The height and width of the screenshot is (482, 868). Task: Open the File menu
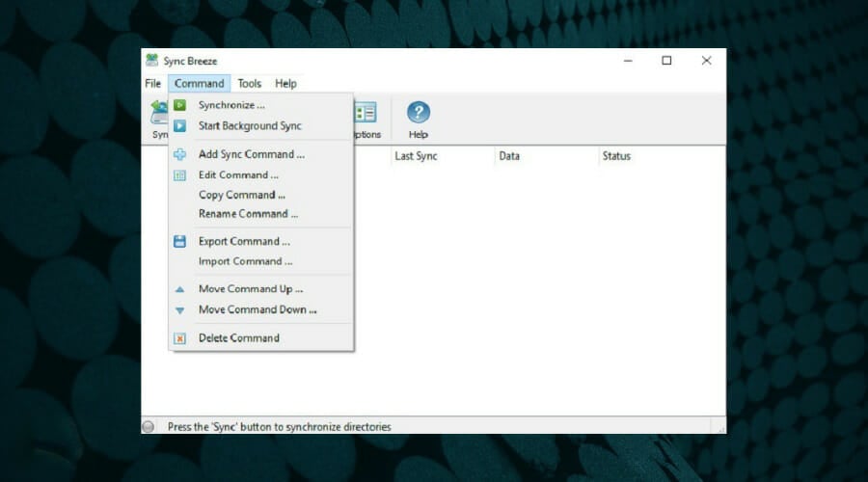click(153, 84)
